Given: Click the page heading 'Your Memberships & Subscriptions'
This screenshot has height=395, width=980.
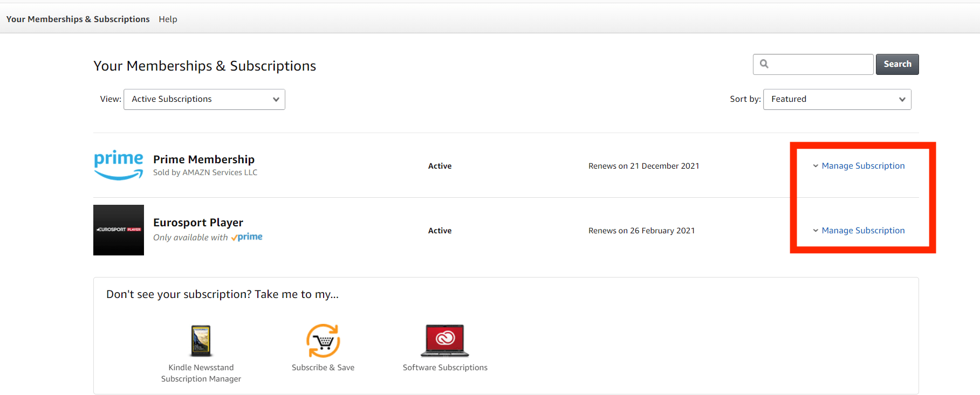Looking at the screenshot, I should (x=205, y=66).
